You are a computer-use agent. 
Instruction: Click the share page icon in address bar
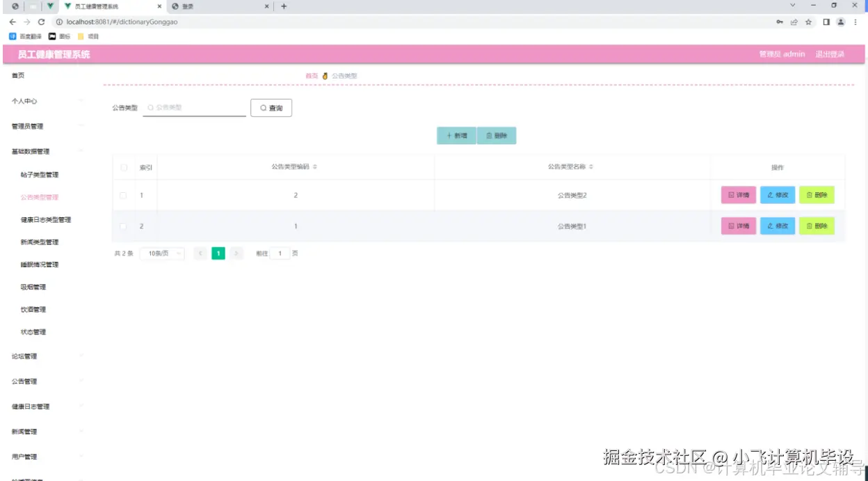[x=794, y=22]
